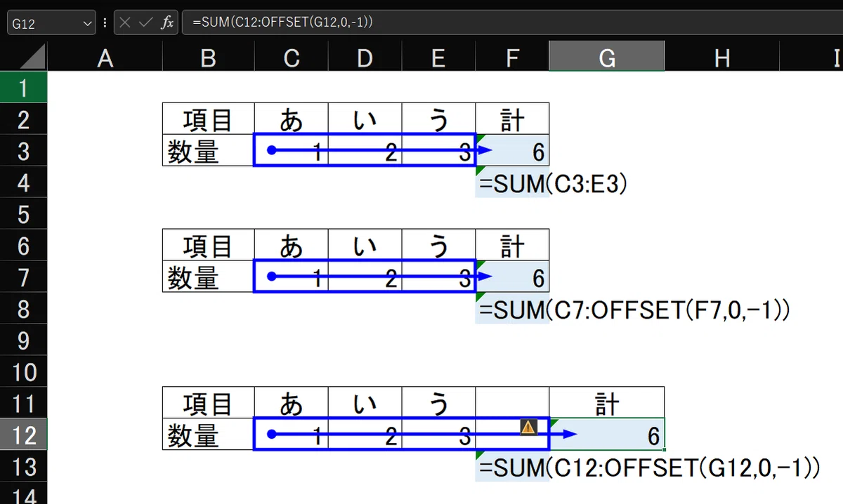Click cell F2 containing 計
Image resolution: width=843 pixels, height=504 pixels.
[512, 119]
